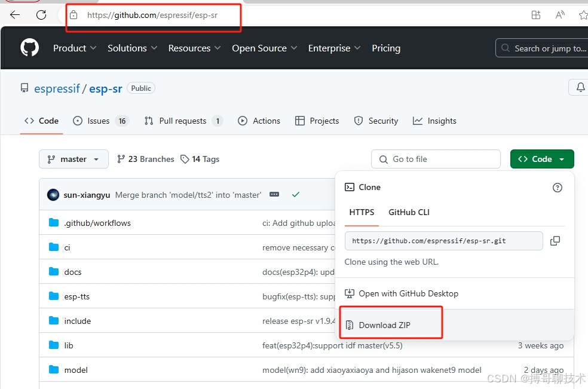Viewport: 588px width, 389px height.
Task: Click the Read aloud icon
Action: (560, 15)
